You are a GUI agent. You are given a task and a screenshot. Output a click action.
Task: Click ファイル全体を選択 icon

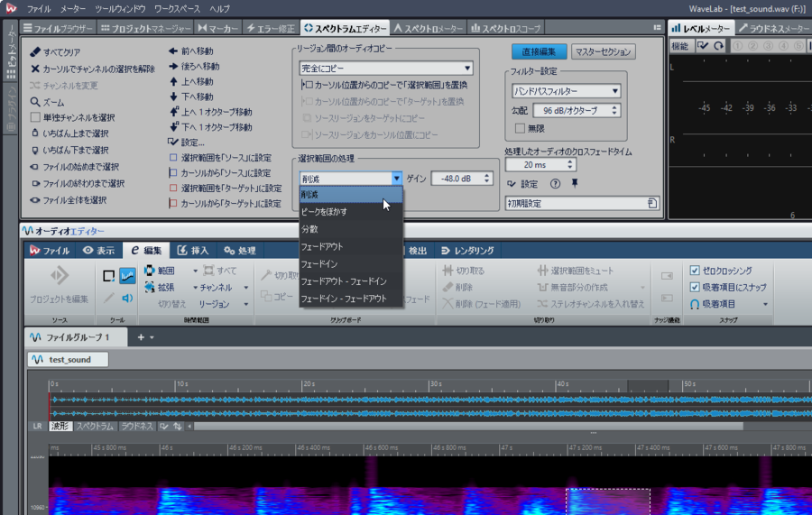click(35, 200)
